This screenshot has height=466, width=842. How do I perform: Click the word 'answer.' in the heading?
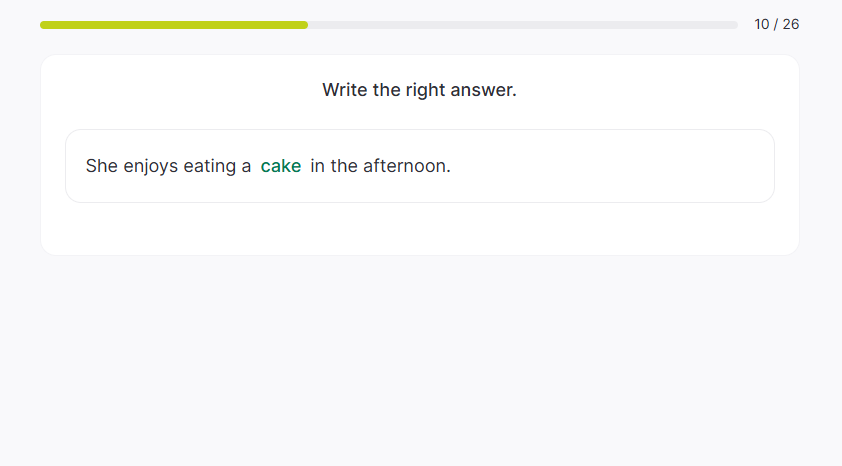pyautogui.click(x=486, y=90)
